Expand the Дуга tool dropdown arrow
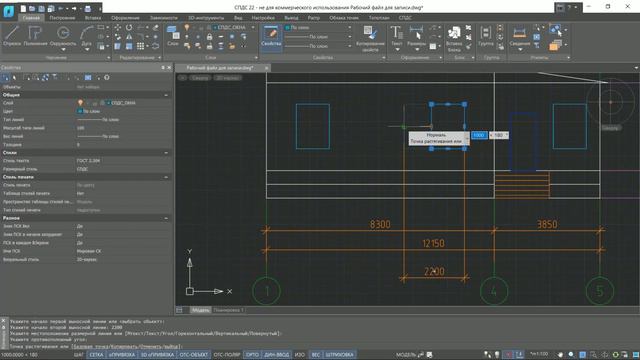 pos(87,50)
